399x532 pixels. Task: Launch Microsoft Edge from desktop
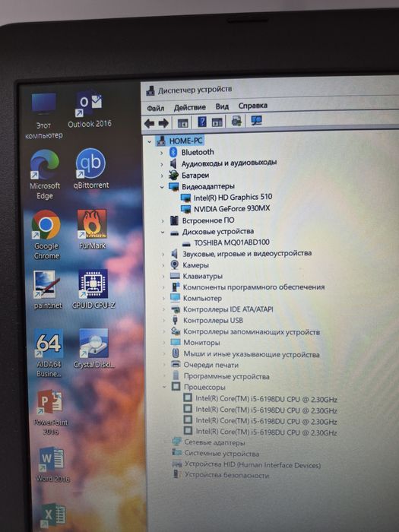point(45,175)
